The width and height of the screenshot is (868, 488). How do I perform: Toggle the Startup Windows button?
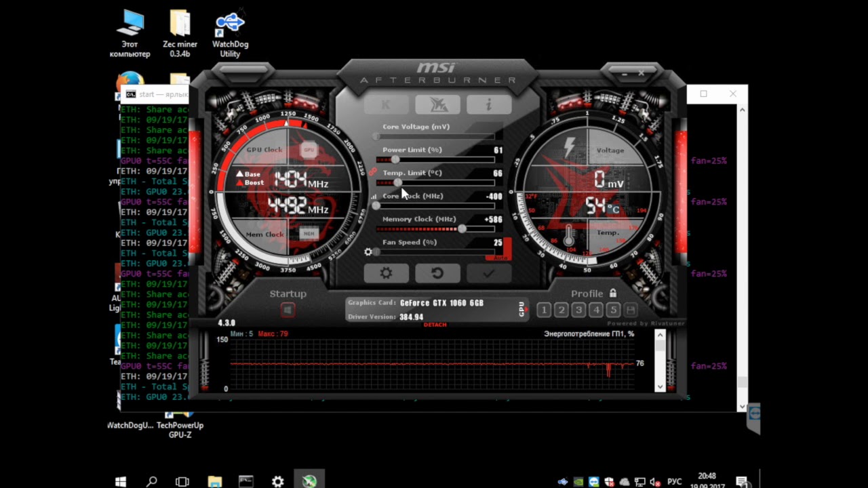288,310
